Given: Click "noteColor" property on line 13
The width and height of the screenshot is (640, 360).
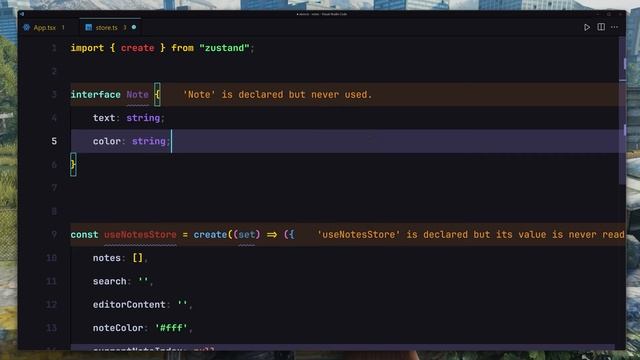Looking at the screenshot, I should (118, 328).
